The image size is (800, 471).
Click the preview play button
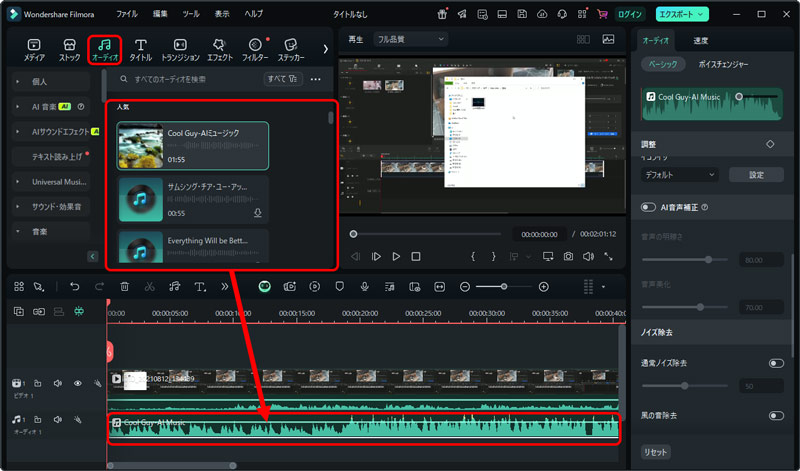[396, 256]
